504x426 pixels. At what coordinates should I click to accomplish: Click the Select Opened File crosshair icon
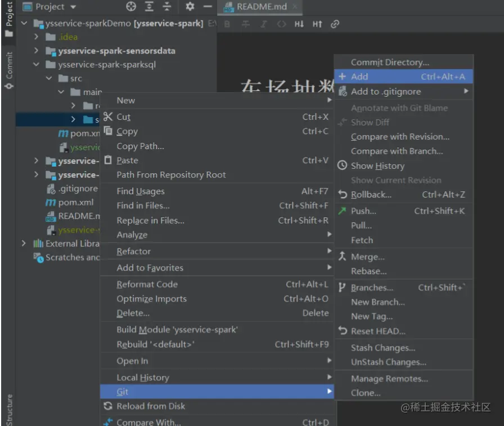pyautogui.click(x=131, y=6)
